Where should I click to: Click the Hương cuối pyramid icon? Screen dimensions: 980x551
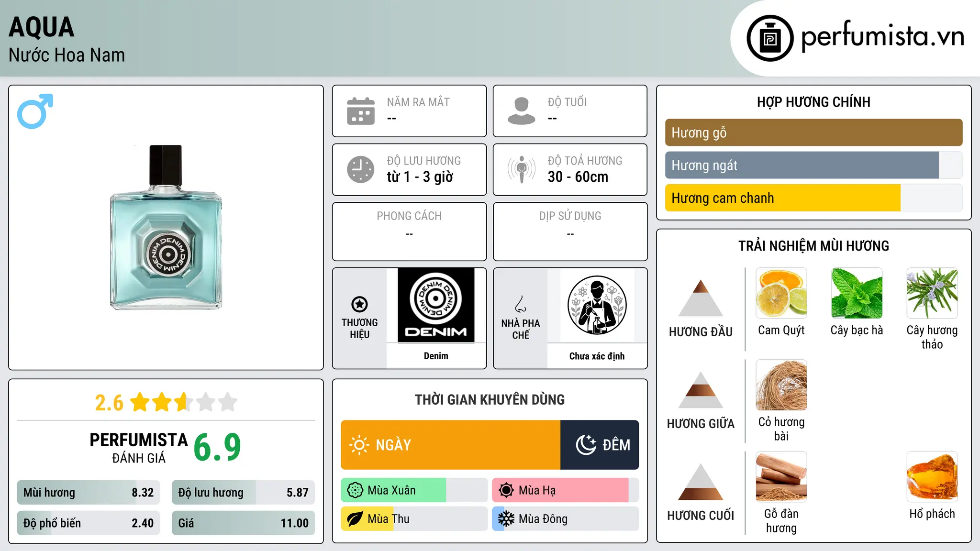[701, 482]
